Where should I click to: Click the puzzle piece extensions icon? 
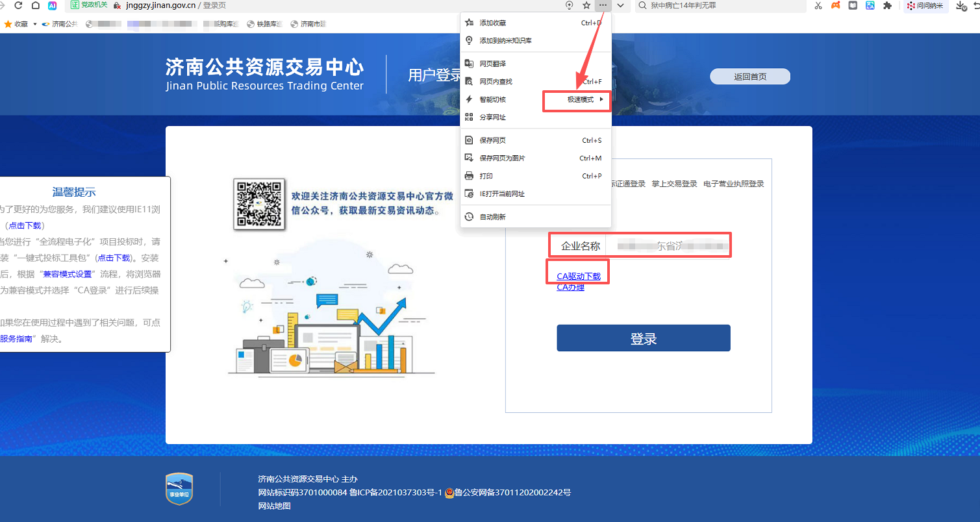click(887, 5)
